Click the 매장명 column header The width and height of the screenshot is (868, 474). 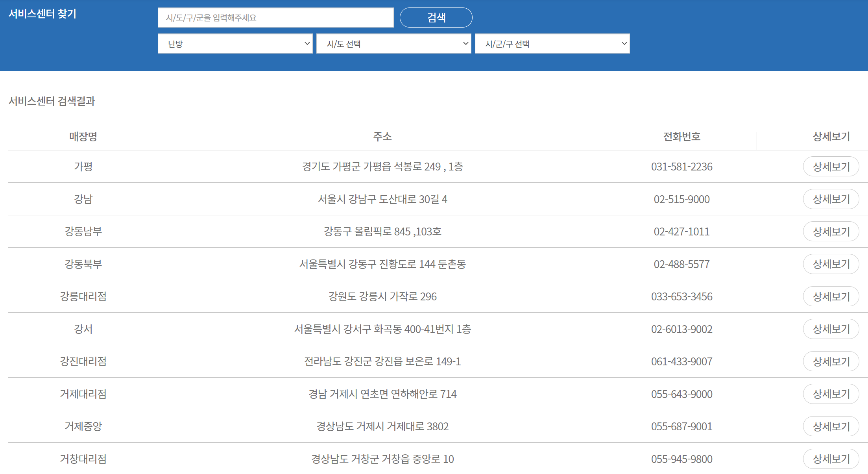(x=83, y=137)
